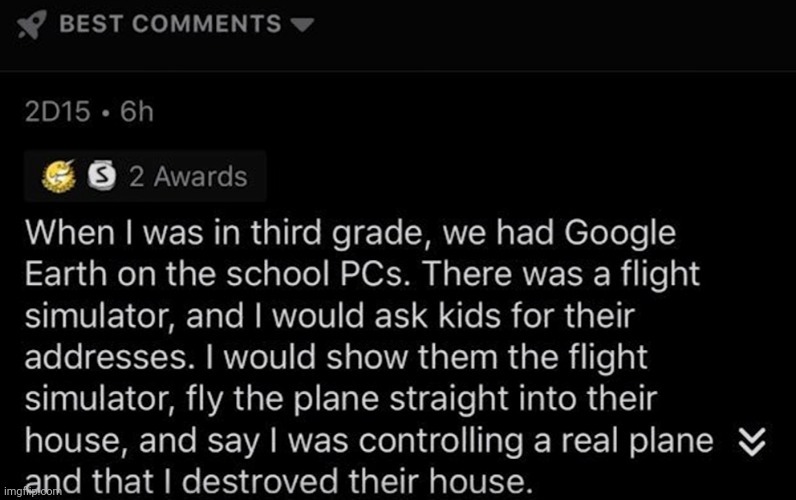This screenshot has height=500, width=796.
Task: Click the imgflip.com watermark
Action: point(32,491)
